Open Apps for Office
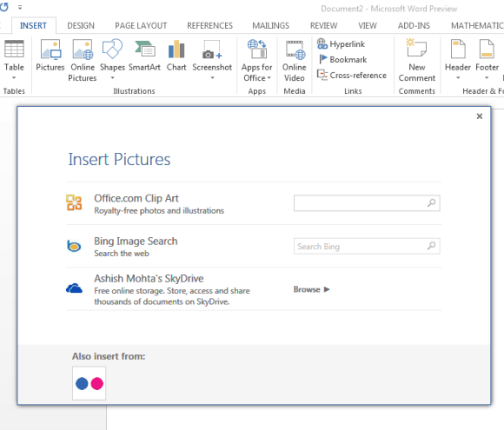This screenshot has height=430, width=504. (257, 60)
